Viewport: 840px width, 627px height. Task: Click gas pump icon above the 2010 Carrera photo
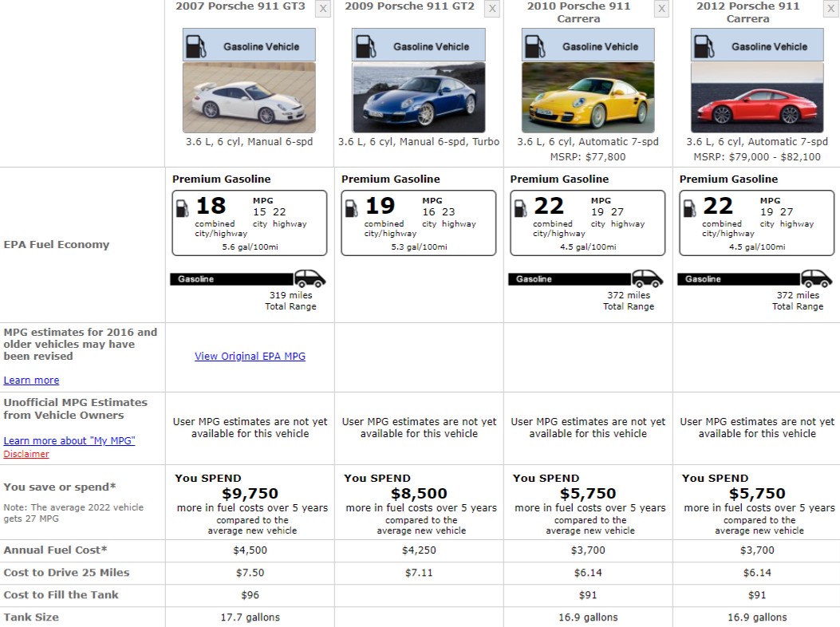(x=534, y=46)
